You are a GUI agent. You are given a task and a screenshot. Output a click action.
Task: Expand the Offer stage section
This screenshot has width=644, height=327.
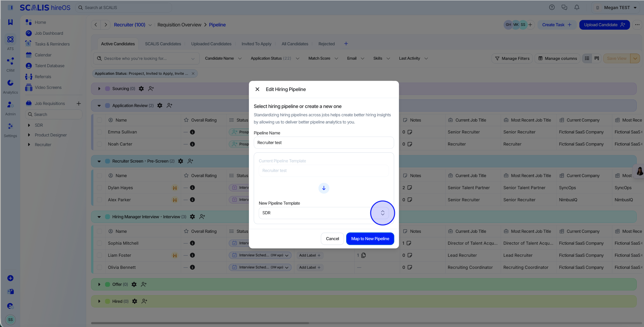pos(99,284)
